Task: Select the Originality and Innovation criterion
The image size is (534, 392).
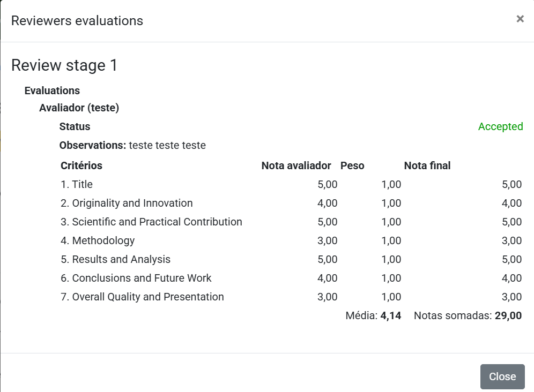Action: click(127, 203)
